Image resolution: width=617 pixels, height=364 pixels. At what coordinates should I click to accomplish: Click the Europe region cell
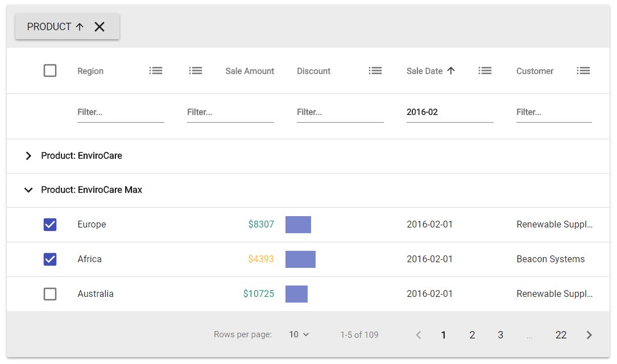[92, 224]
